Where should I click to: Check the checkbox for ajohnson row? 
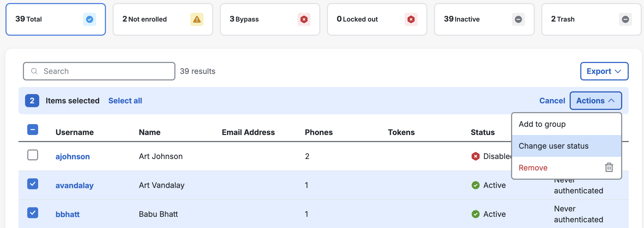(x=32, y=155)
